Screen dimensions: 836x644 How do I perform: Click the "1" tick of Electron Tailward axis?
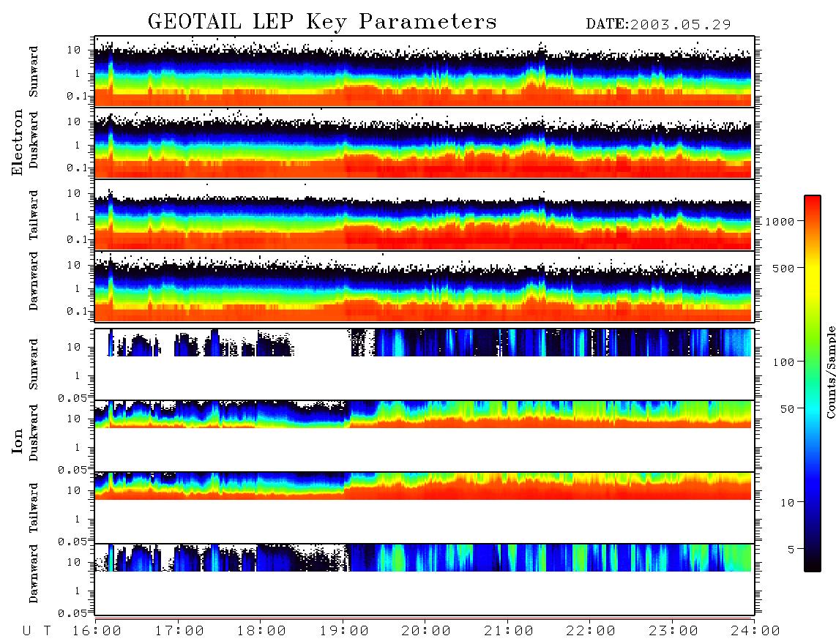tap(78, 217)
